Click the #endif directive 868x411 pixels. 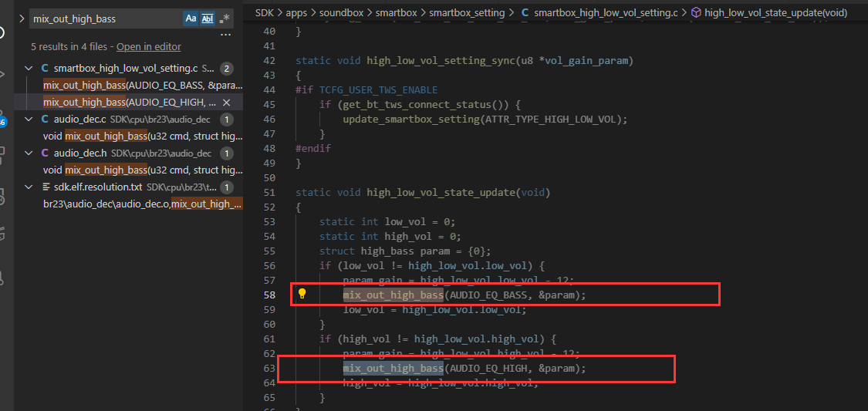click(x=312, y=148)
